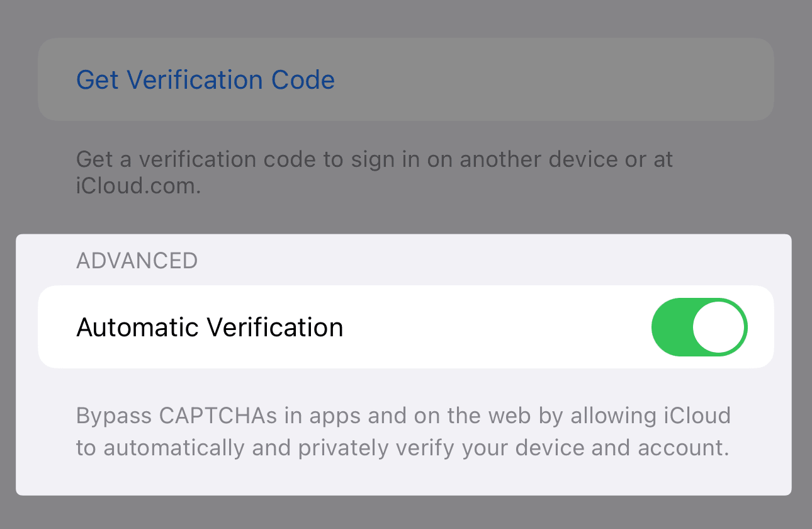Click the Bypass CAPTCHAs description text
The image size is (812, 529).
point(403,432)
